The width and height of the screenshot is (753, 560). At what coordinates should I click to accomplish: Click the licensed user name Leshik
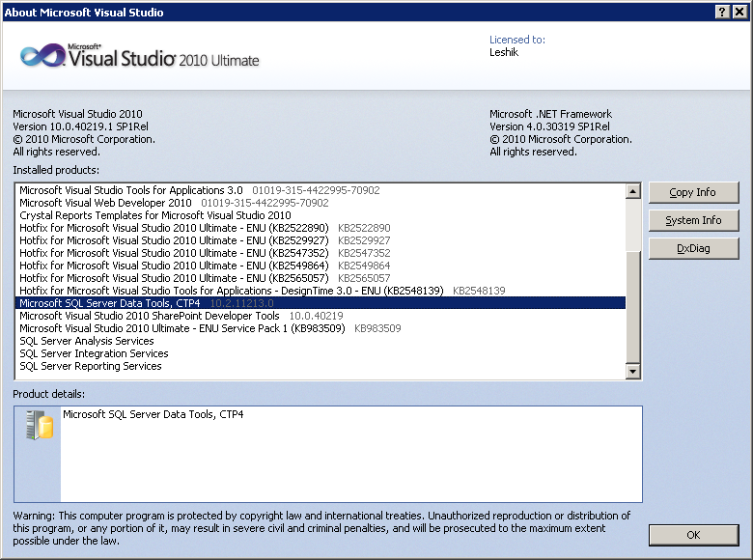coord(504,52)
